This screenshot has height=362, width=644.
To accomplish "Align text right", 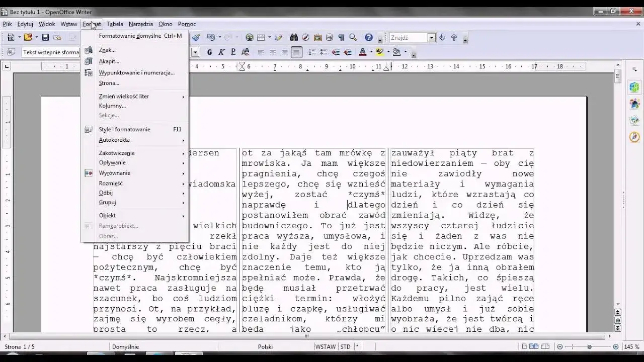I will (x=284, y=52).
